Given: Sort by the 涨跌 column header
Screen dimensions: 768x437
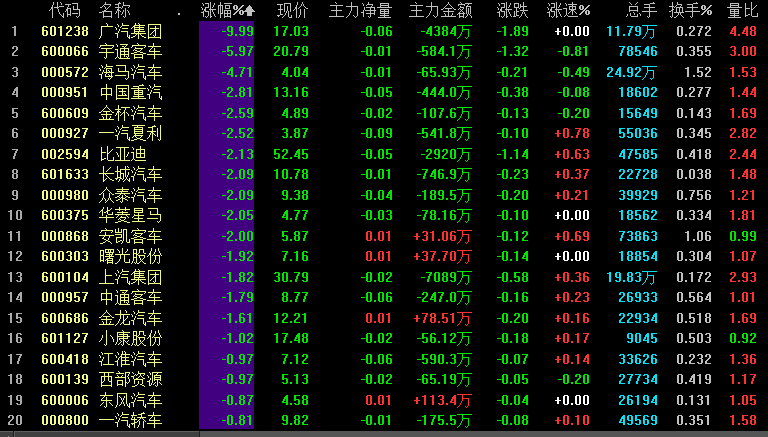Looking at the screenshot, I should (512, 10).
